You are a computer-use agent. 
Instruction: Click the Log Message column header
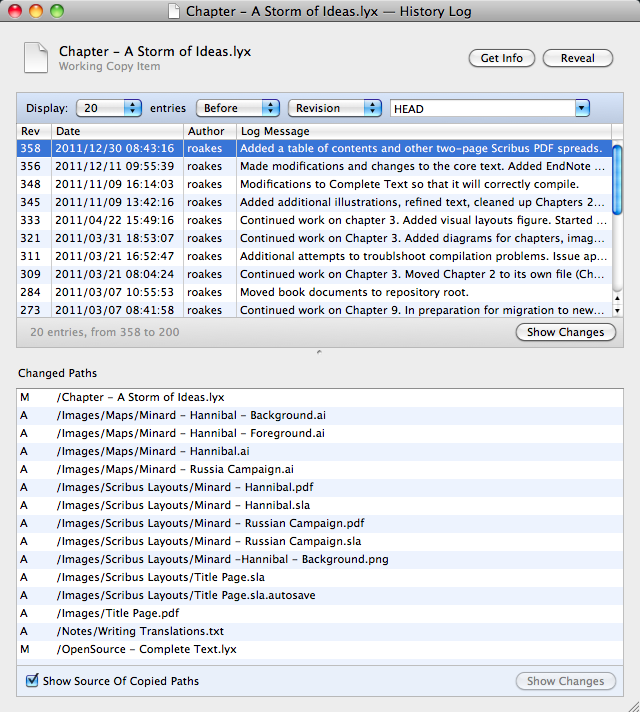420,131
